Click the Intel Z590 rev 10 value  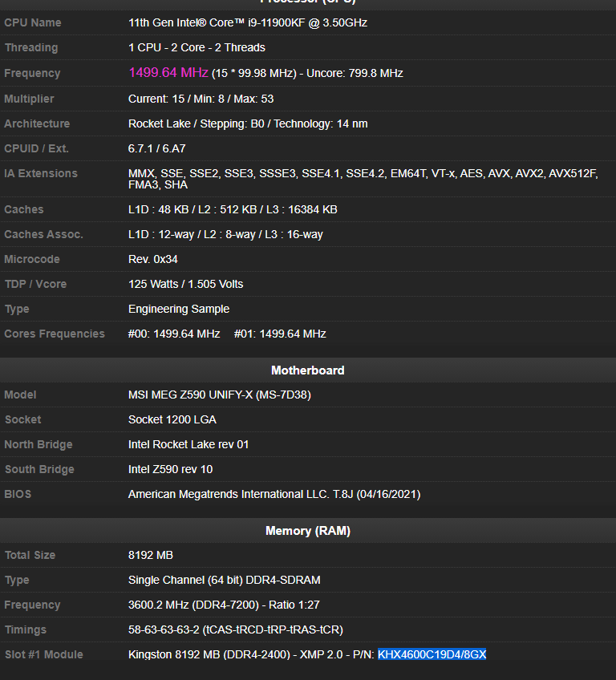[x=171, y=469]
